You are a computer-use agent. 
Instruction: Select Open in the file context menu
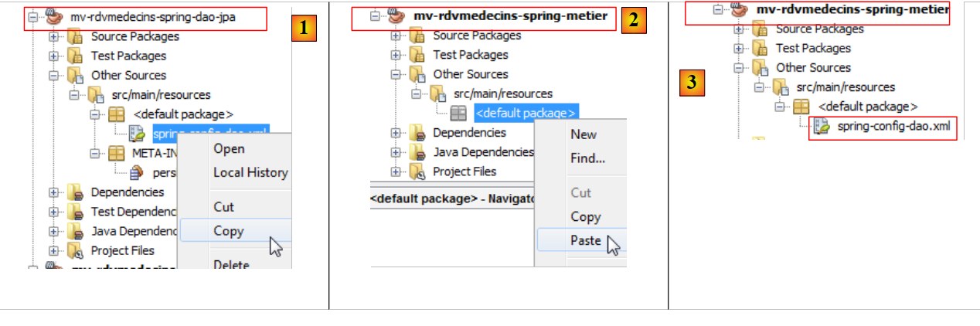pyautogui.click(x=229, y=148)
